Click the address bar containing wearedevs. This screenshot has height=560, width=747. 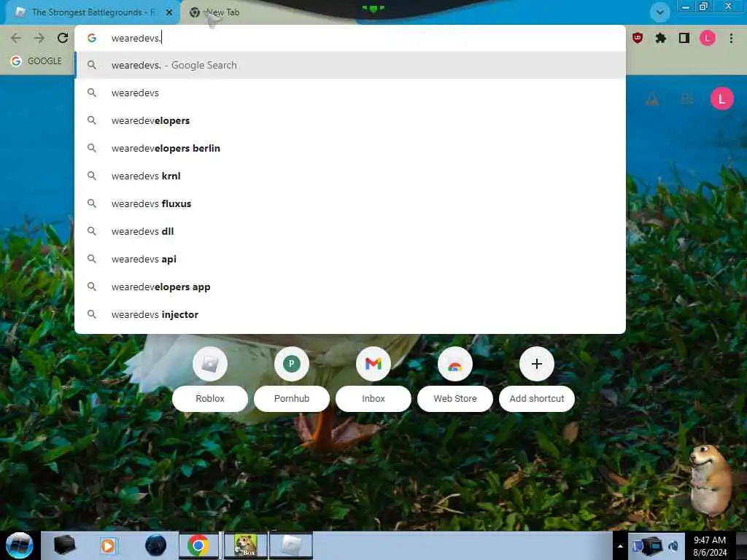click(x=350, y=38)
